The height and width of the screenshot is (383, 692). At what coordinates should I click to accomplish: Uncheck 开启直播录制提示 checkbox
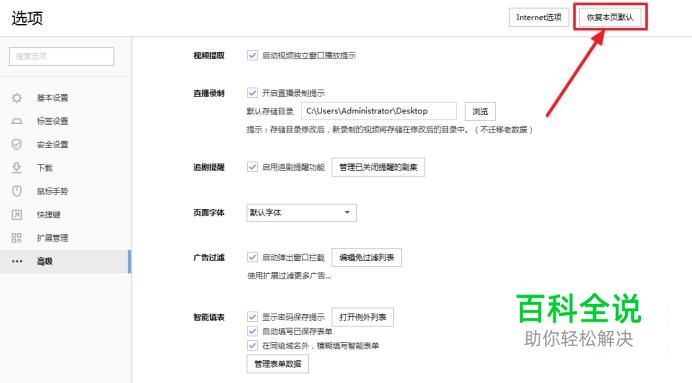(x=252, y=93)
